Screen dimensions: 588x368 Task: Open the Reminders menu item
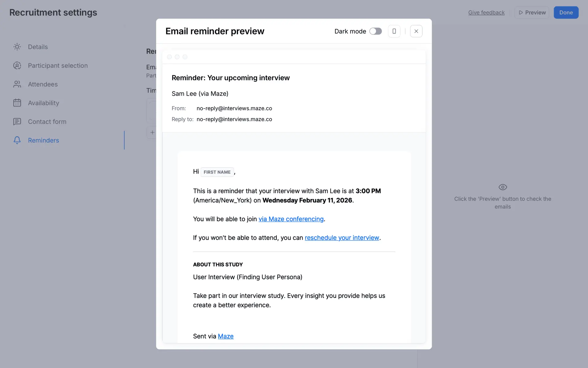43,140
